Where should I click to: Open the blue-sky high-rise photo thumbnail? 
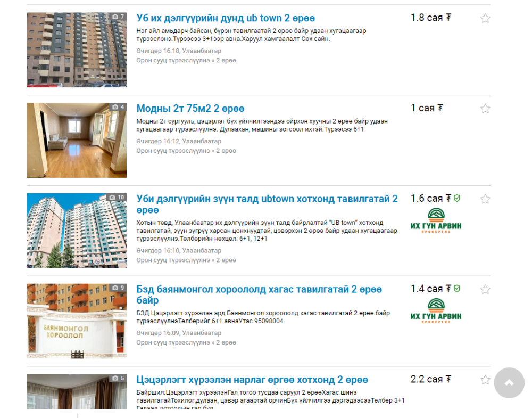77,231
